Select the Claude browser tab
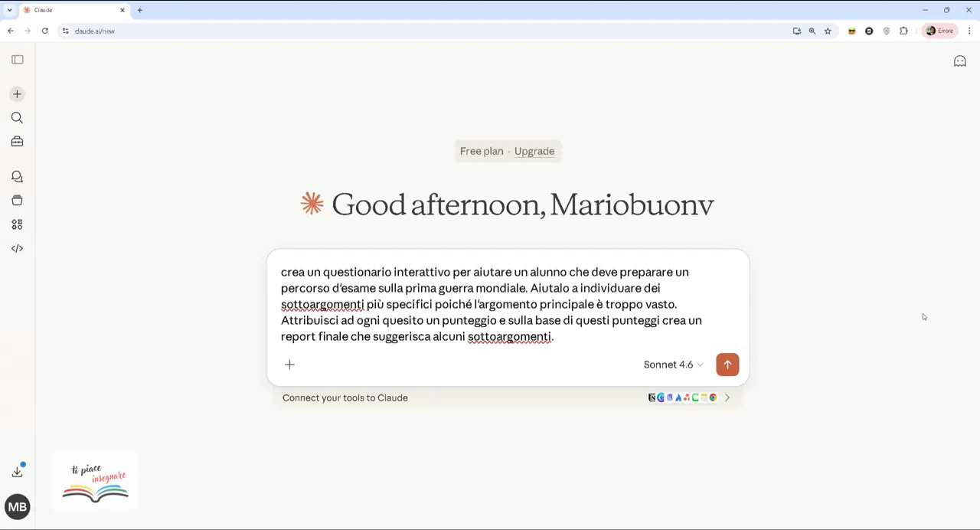980x530 pixels. [74, 10]
